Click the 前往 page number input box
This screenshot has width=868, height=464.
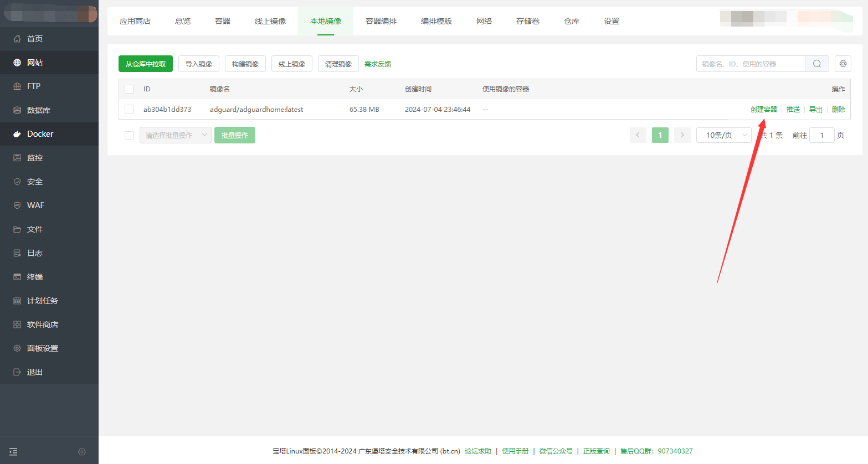tap(821, 135)
